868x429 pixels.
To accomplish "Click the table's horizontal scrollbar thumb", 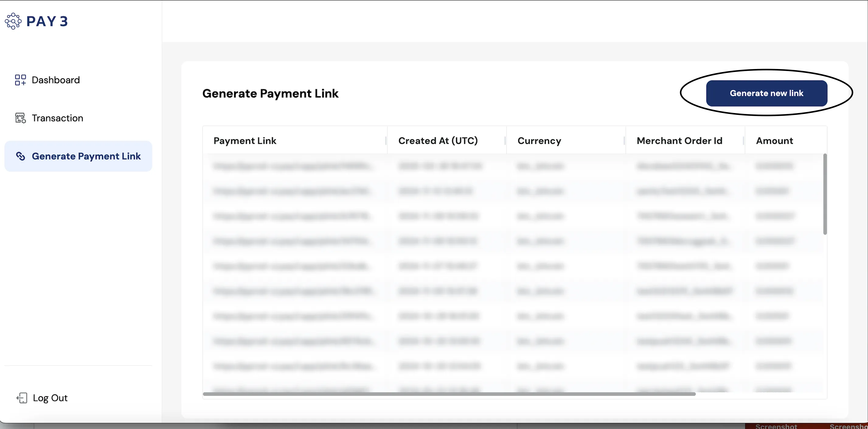I will pyautogui.click(x=449, y=394).
